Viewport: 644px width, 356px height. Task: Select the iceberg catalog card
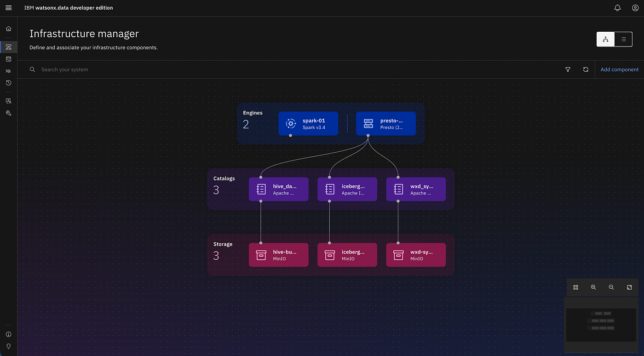coord(347,189)
